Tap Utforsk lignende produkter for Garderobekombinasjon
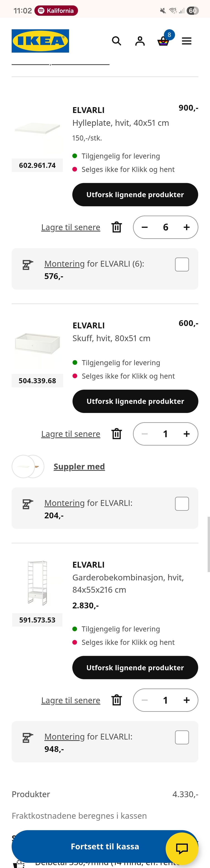 pos(135,668)
